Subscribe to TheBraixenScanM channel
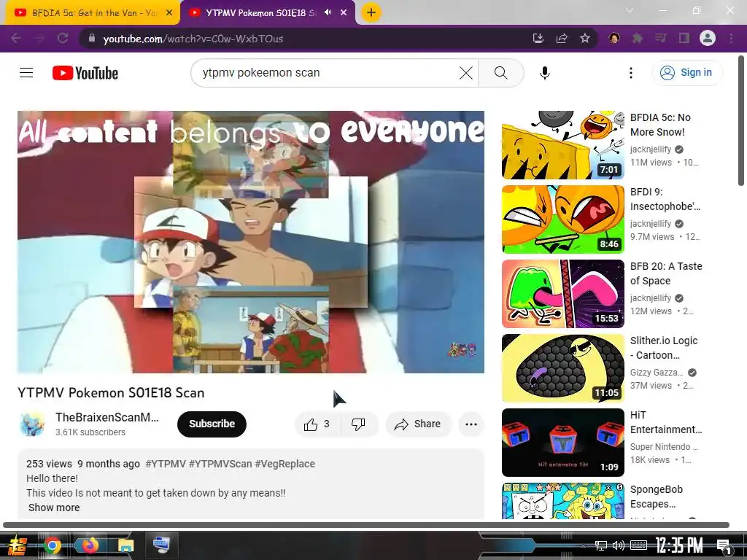Image resolution: width=747 pixels, height=560 pixels. [212, 424]
